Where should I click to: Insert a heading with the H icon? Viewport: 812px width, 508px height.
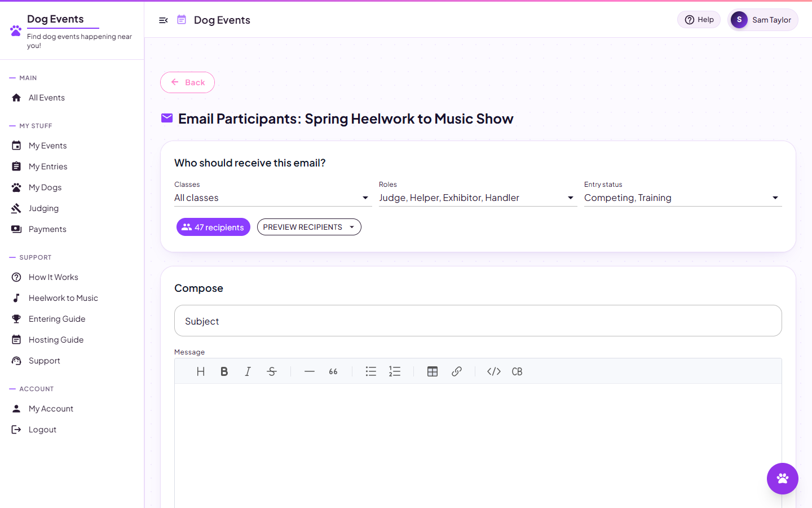[200, 371]
